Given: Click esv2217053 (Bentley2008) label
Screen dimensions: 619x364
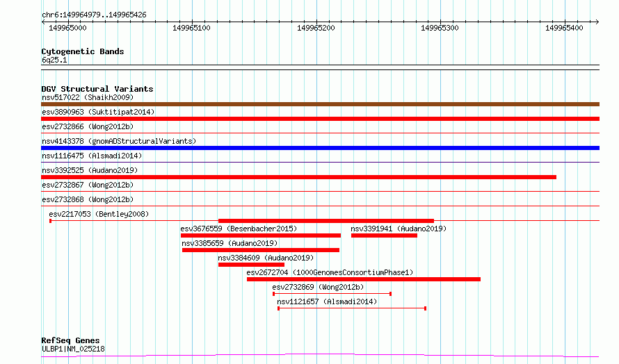Looking at the screenshot, I should (x=99, y=214).
